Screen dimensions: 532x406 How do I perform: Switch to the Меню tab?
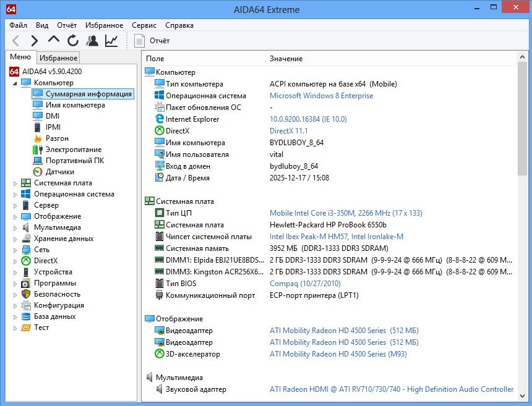(20, 57)
